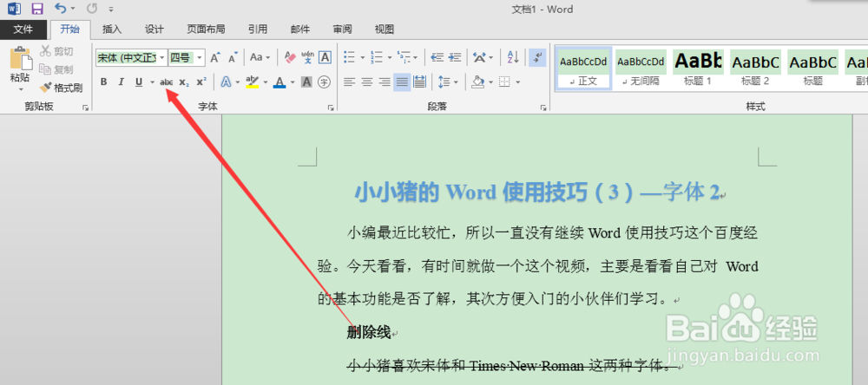Select the Format Painter (格式刷)
Image resolution: width=868 pixels, height=385 pixels.
click(x=61, y=88)
